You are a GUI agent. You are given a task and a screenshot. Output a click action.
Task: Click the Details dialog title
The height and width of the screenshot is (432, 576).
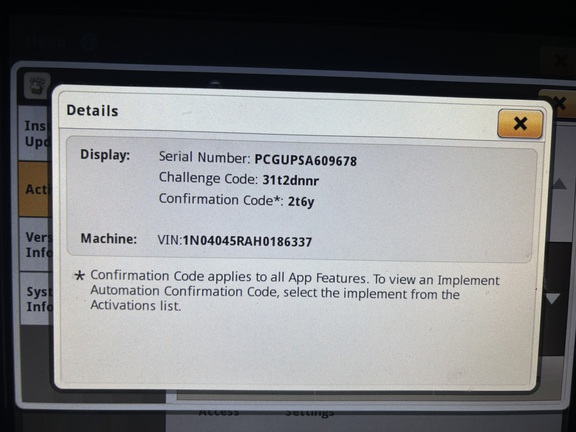pyautogui.click(x=92, y=111)
